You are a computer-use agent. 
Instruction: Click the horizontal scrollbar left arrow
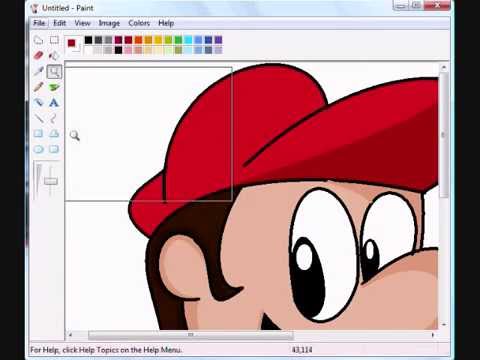(x=70, y=334)
